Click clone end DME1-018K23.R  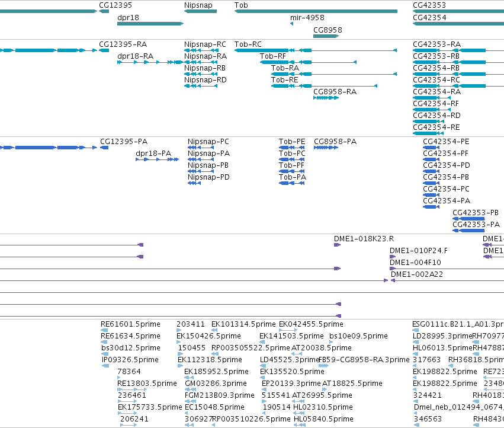[337, 245]
